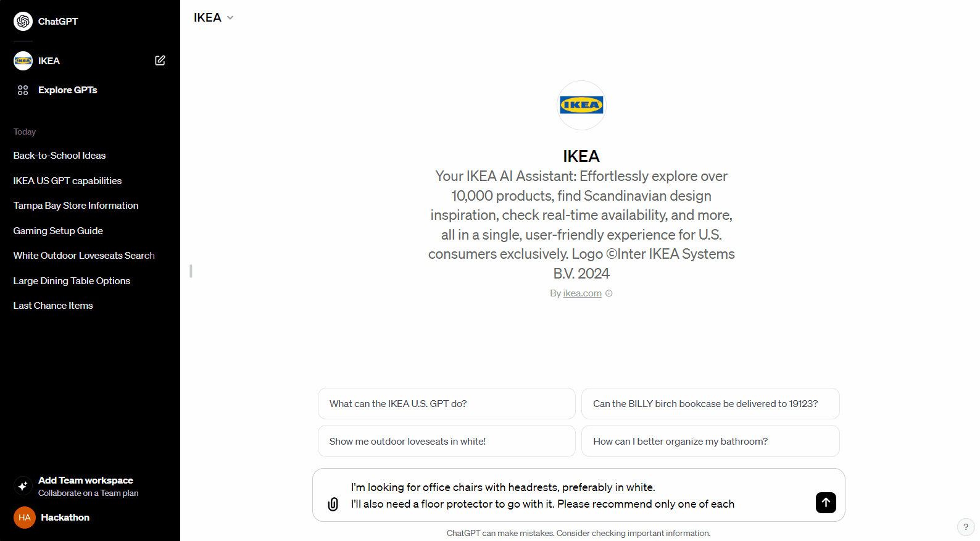Select Last Chance Items conversation

point(53,306)
